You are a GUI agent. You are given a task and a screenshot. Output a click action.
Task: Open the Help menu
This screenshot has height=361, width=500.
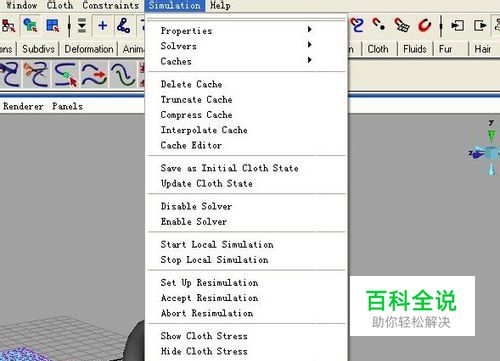[220, 5]
